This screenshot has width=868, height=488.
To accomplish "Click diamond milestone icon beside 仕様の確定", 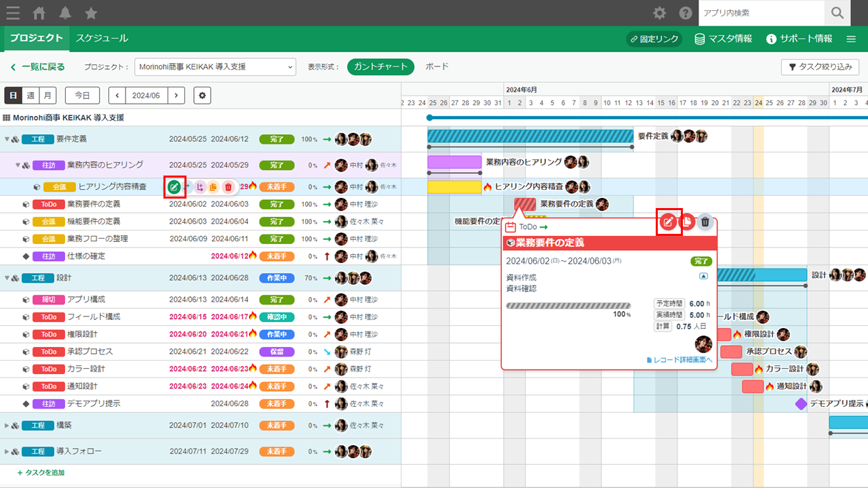I will coord(26,256).
